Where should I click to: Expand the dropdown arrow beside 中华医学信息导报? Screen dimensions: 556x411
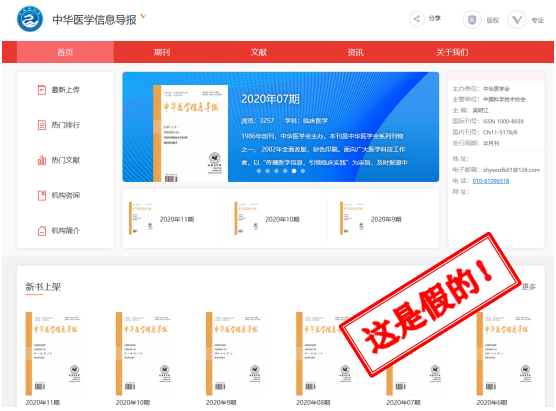click(143, 16)
